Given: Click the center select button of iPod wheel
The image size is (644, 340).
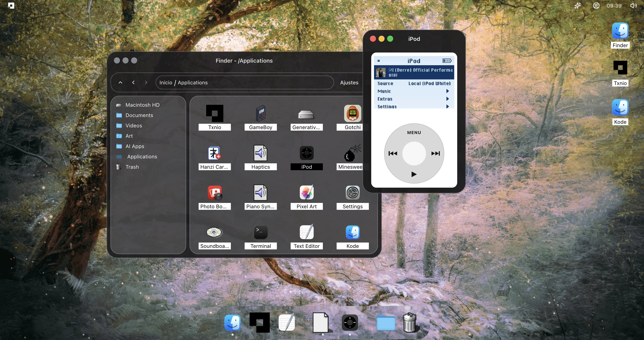Looking at the screenshot, I should pos(414,153).
